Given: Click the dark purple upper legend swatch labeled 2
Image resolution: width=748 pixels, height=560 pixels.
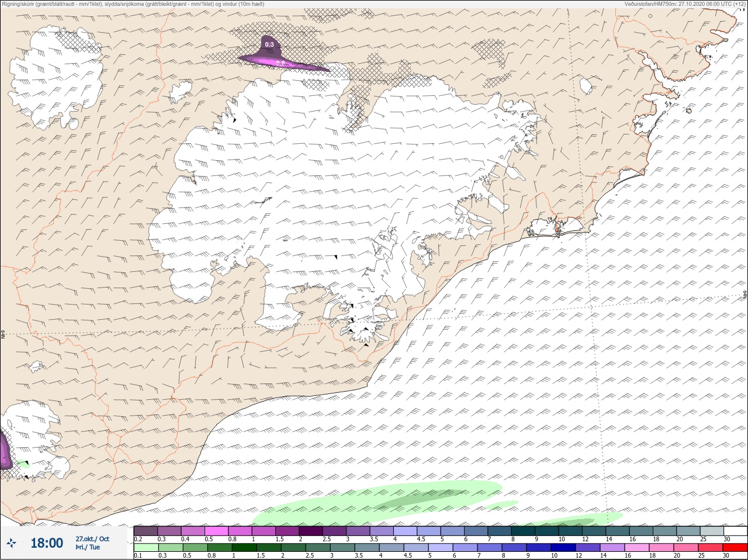Looking at the screenshot, I should point(311,531).
